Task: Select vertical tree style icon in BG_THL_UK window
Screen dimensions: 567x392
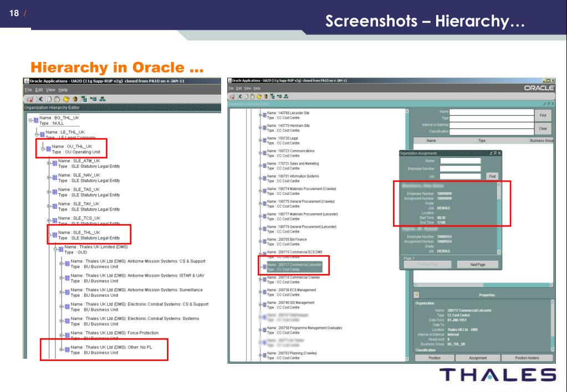Action: pos(84,99)
